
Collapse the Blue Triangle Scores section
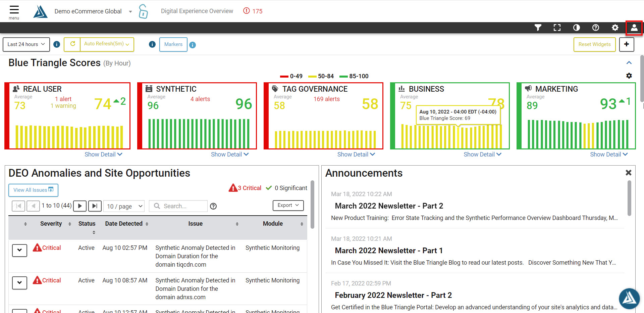(x=629, y=63)
